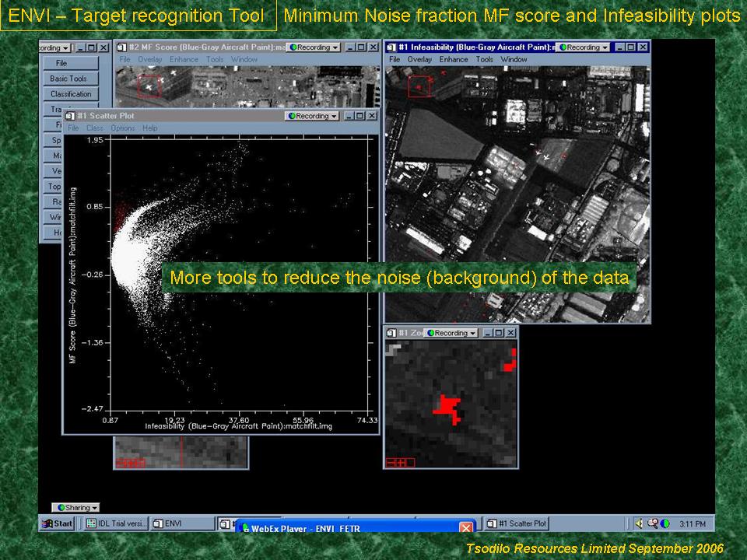Open Recording dropdown on ENVI main menu bar
Screen dimensions: 747x560
point(54,47)
